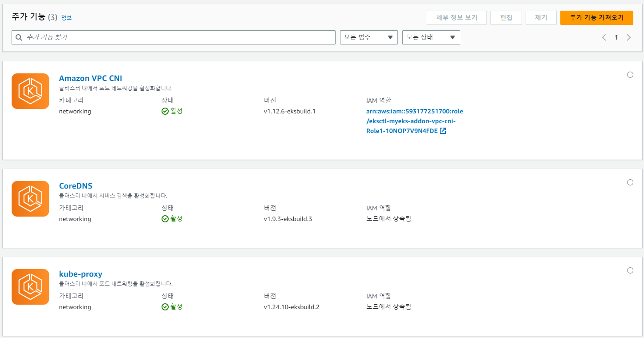Viewport: 644px width, 338px height.
Task: Click the 추가 기능 (3) heading
Action: tap(34, 17)
